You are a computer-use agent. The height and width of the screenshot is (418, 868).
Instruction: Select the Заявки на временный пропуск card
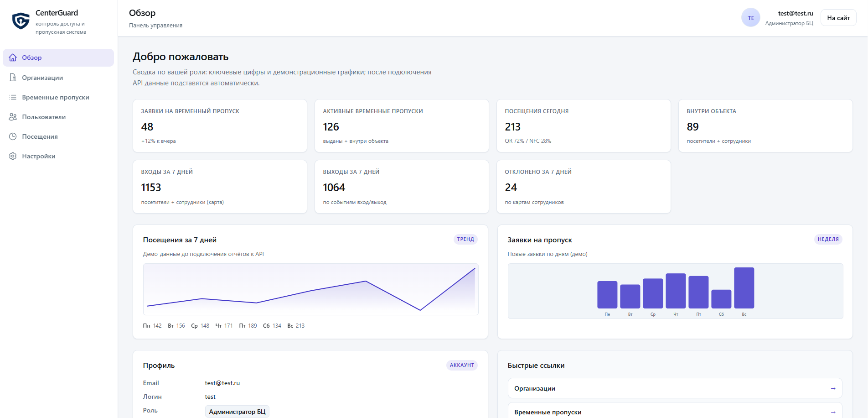[220, 126]
